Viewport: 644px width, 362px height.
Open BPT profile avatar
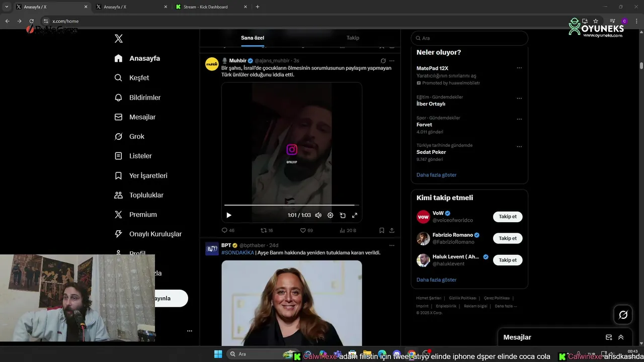212,249
